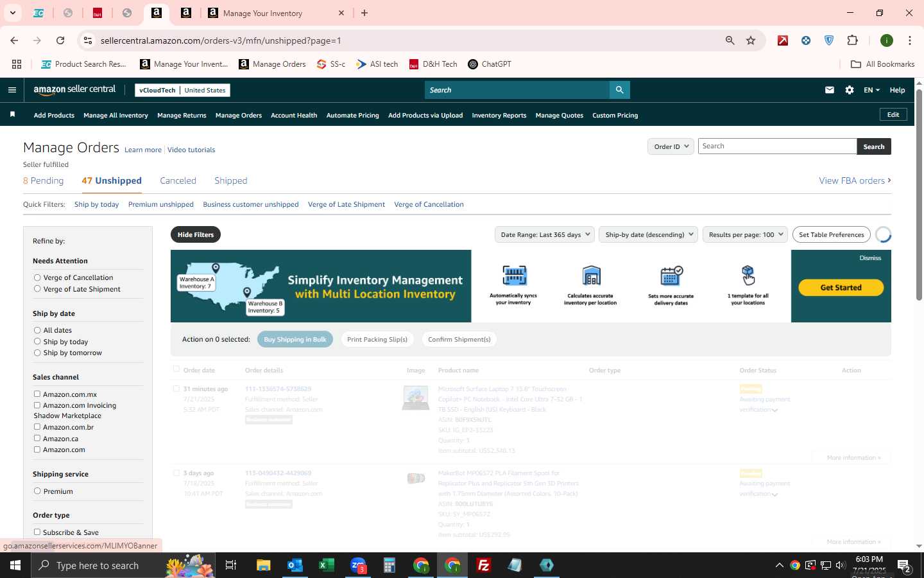Image resolution: width=924 pixels, height=578 pixels.
Task: Open the Chrome apps grid icon
Action: (x=17, y=64)
